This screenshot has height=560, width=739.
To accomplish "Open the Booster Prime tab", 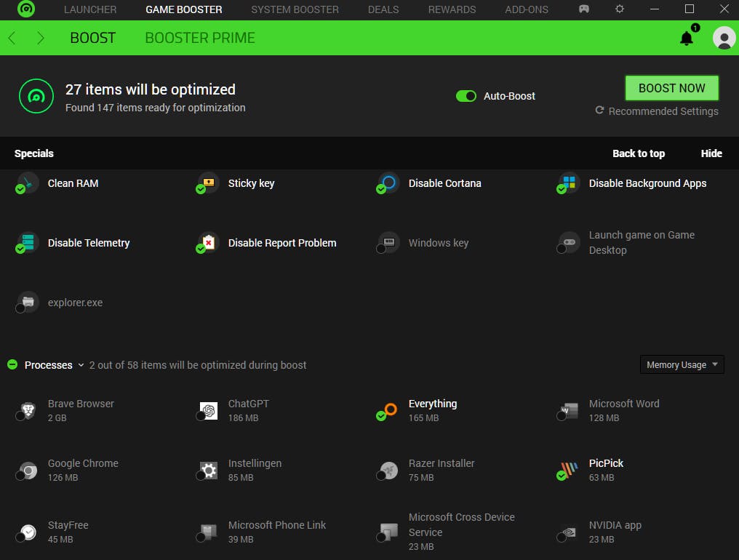I will [x=200, y=38].
